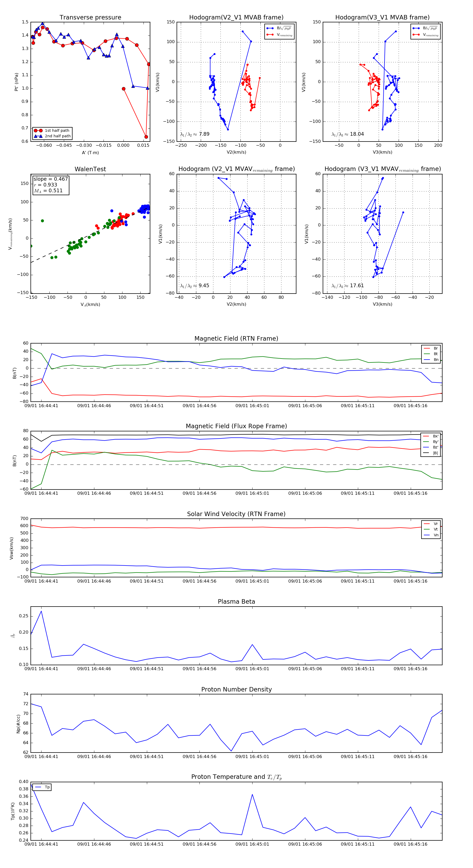
Task: Click the 'Hodogram(V3_V1 MVAB frame)' title
Action: tap(382, 18)
